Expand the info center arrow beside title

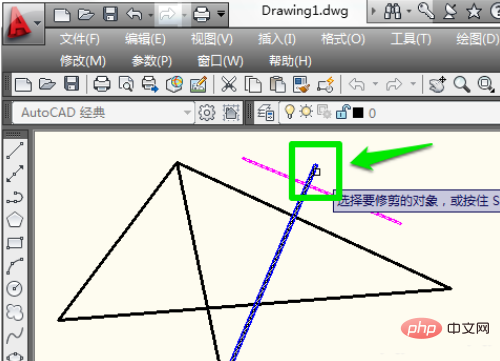(373, 12)
